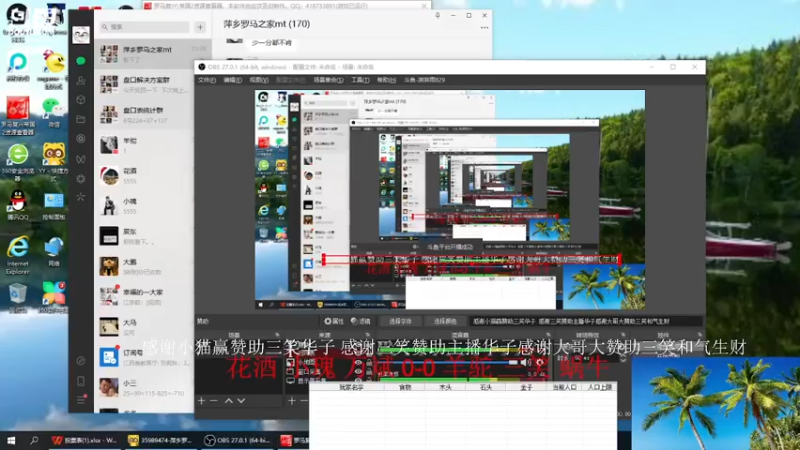Open 订阅号 subscriptions in WeChat
800x450 pixels.
pyautogui.click(x=145, y=357)
